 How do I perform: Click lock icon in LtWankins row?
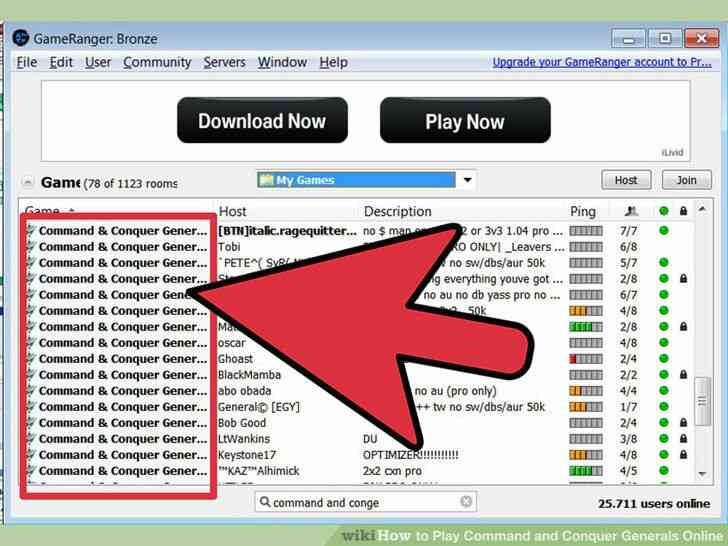[683, 439]
